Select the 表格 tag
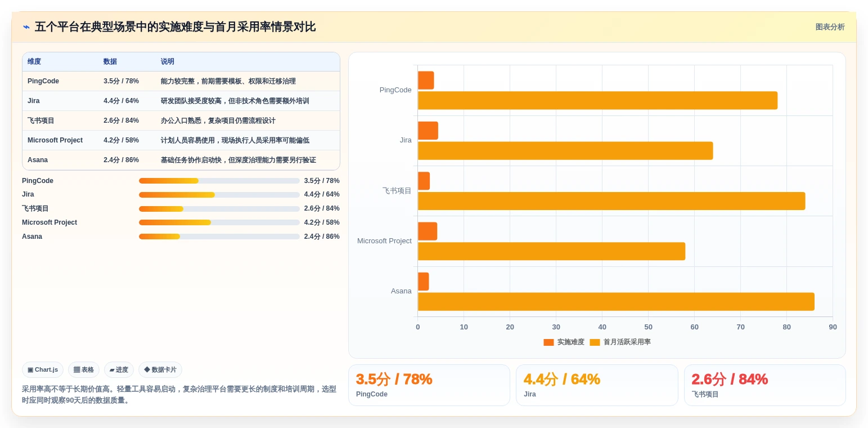 [x=84, y=370]
